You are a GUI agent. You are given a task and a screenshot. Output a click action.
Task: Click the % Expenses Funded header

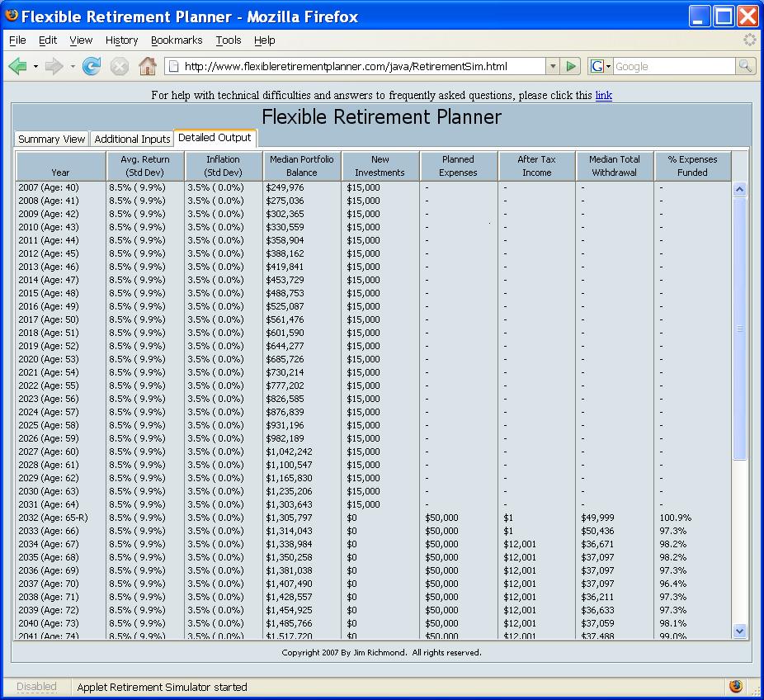692,166
